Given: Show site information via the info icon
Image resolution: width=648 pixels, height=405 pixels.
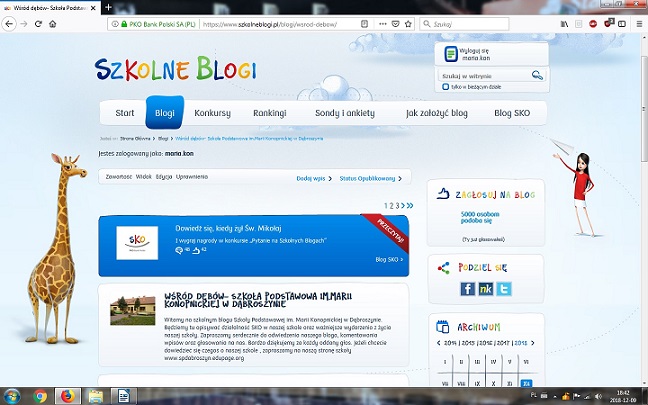Looking at the screenshot, I should [x=115, y=24].
